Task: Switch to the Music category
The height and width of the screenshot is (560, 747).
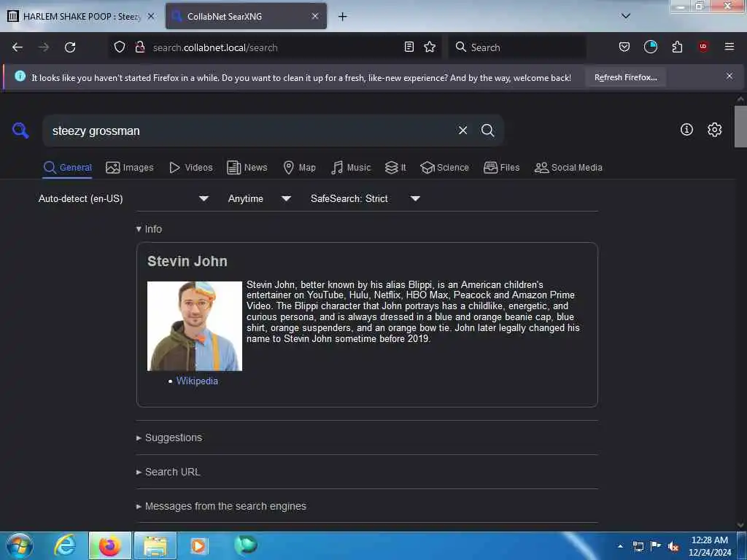Action: click(x=351, y=168)
